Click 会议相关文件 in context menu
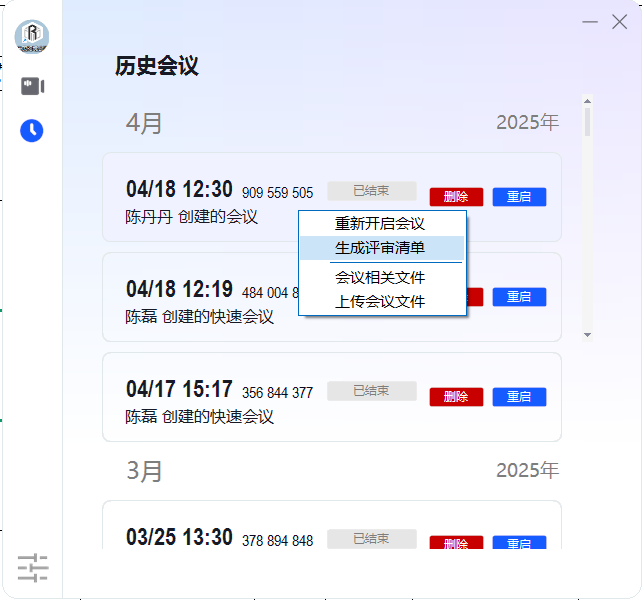Screen dimensions: 642x600 tap(380, 277)
